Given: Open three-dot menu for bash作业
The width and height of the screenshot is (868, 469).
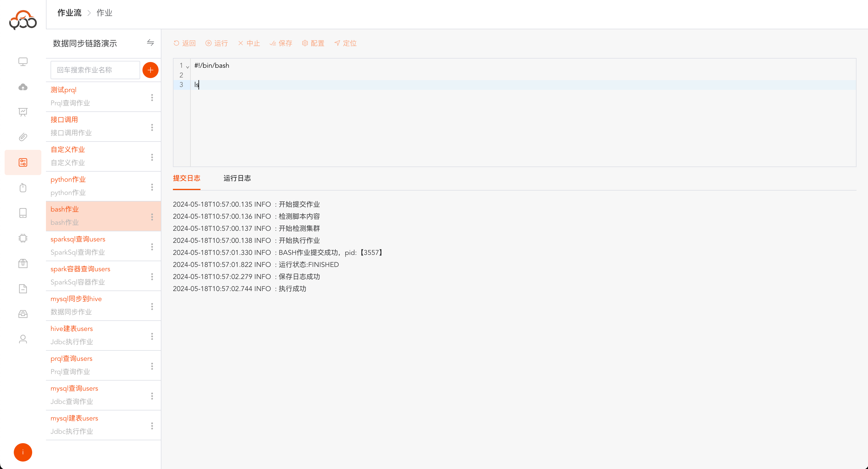Looking at the screenshot, I should 152,217.
